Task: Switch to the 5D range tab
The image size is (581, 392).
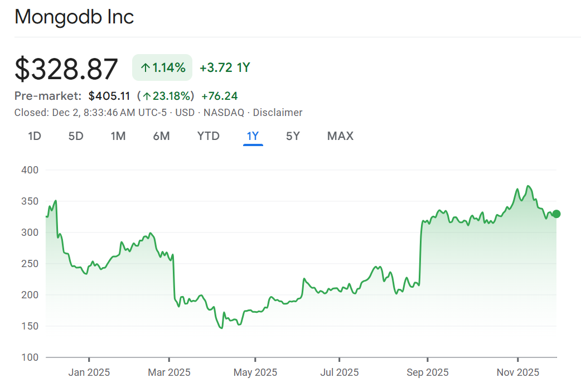Action: pyautogui.click(x=76, y=136)
